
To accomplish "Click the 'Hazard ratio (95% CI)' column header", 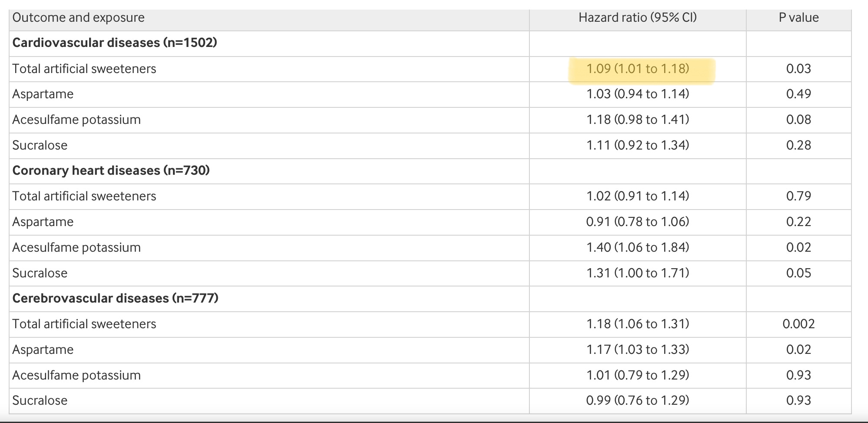I will click(638, 17).
